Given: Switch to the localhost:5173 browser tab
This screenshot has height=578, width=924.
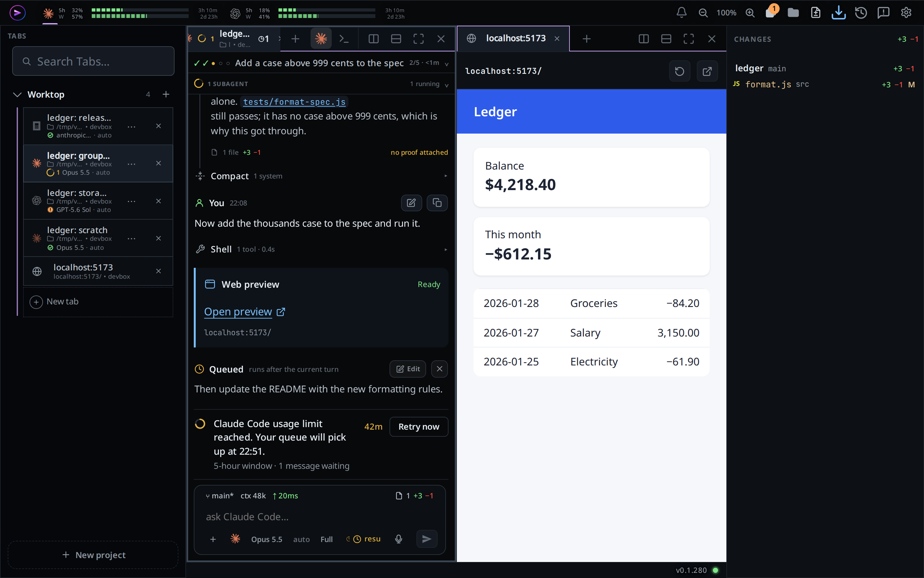Looking at the screenshot, I should point(513,39).
